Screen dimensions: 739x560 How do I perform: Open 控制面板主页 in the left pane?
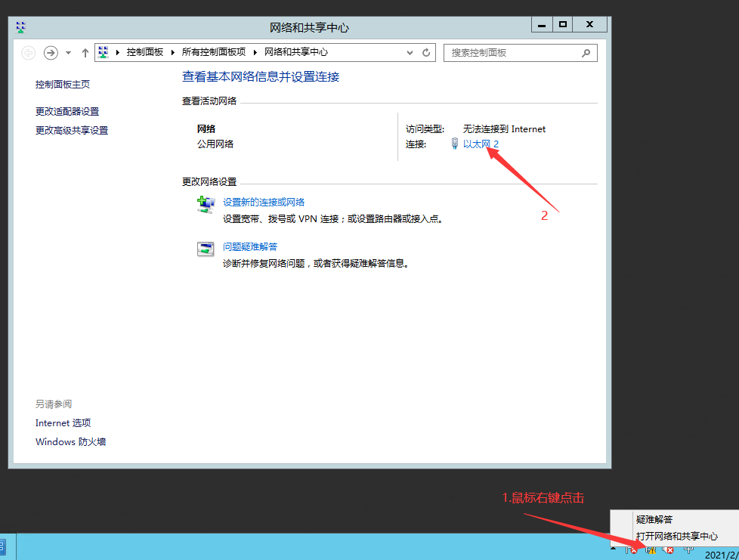pos(62,85)
